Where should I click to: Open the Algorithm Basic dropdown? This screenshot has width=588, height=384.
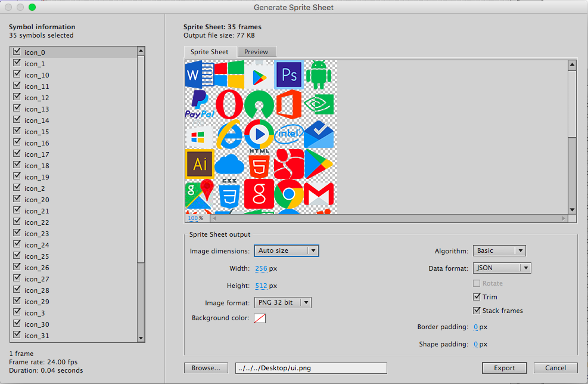coord(499,251)
